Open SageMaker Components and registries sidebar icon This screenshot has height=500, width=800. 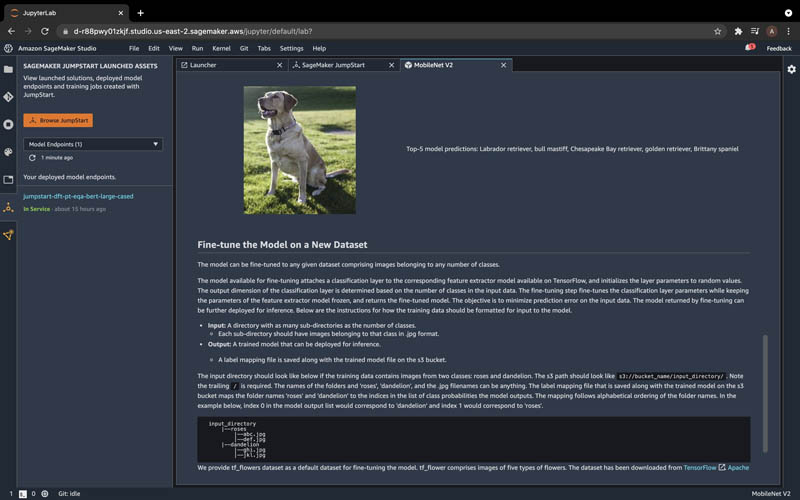coord(8,235)
